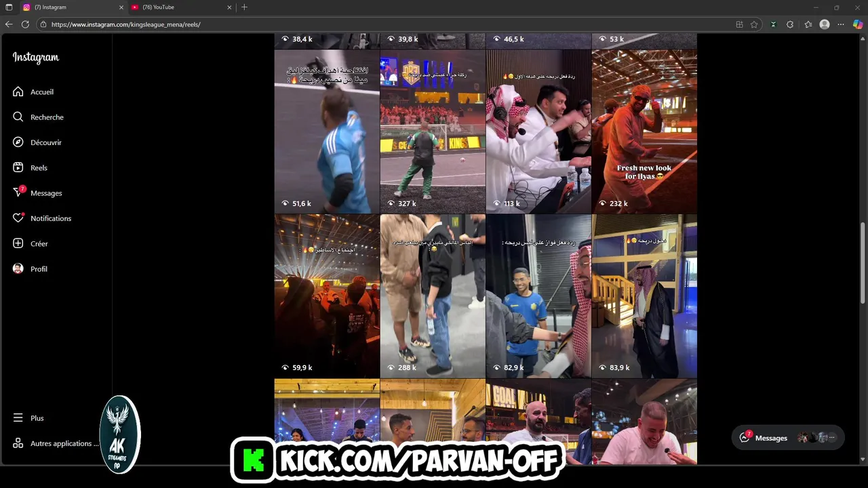Click the Notifications heart icon
The height and width of the screenshot is (488, 868).
(x=18, y=218)
